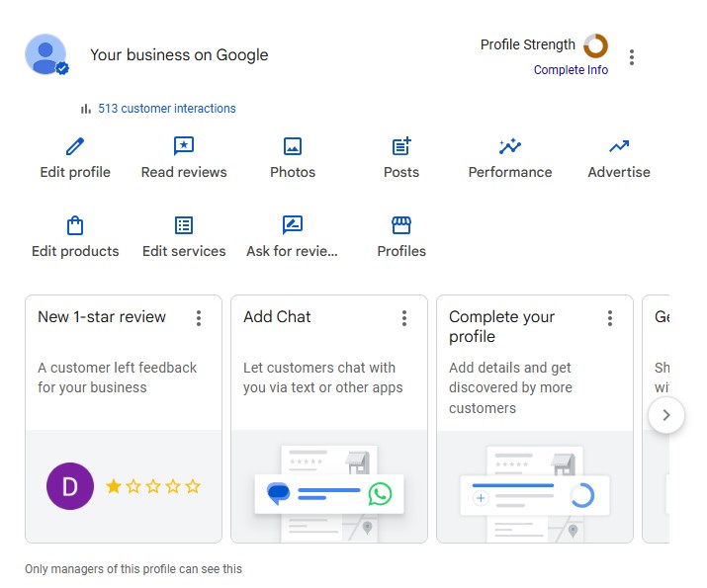This screenshot has width=707, height=588.
Task: Click the Edit products label
Action: coord(75,251)
